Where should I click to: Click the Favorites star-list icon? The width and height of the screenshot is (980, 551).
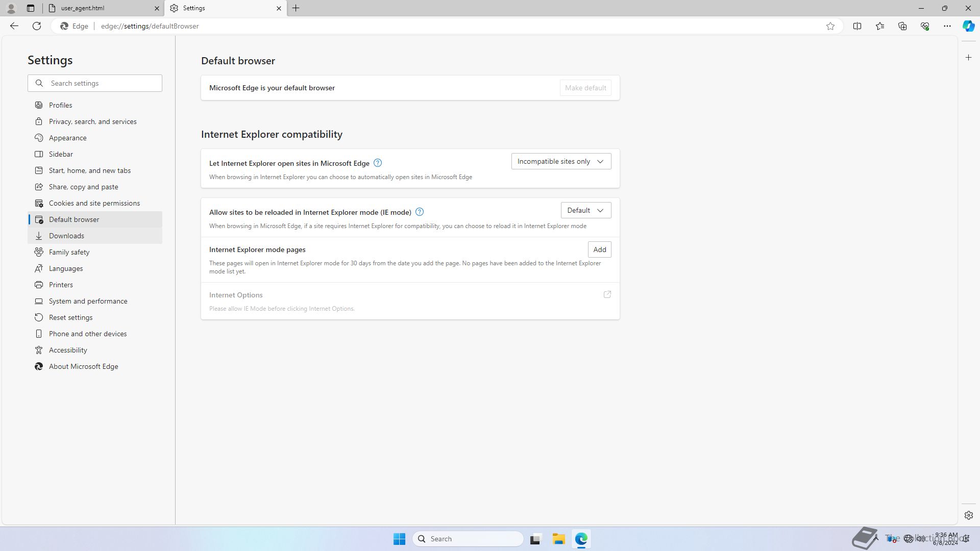point(879,26)
